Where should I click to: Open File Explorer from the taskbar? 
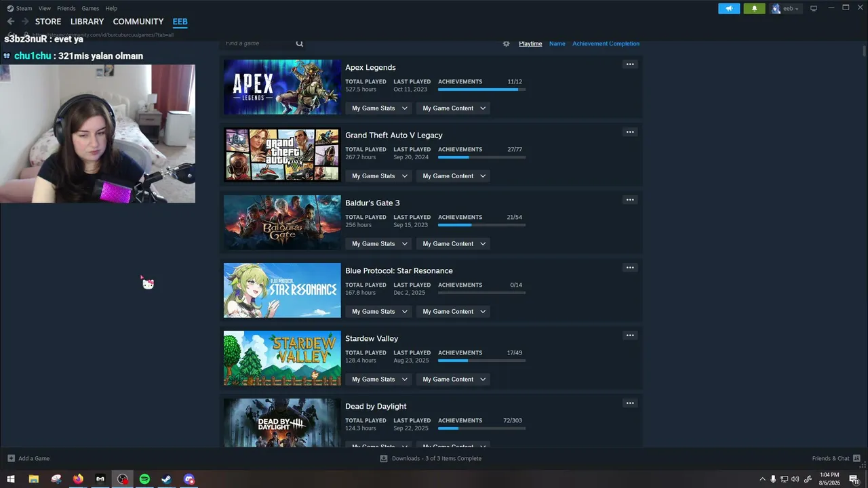click(33, 479)
